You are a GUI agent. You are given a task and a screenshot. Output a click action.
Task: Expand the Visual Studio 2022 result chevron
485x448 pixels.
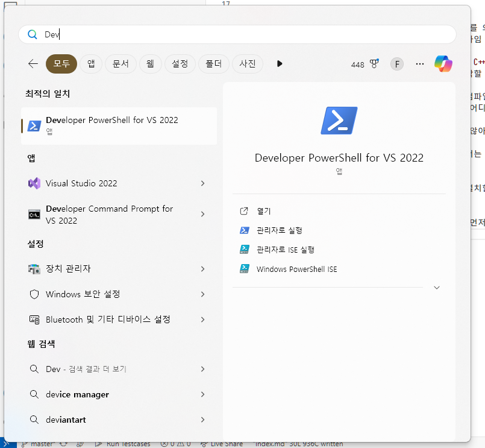[x=202, y=183]
